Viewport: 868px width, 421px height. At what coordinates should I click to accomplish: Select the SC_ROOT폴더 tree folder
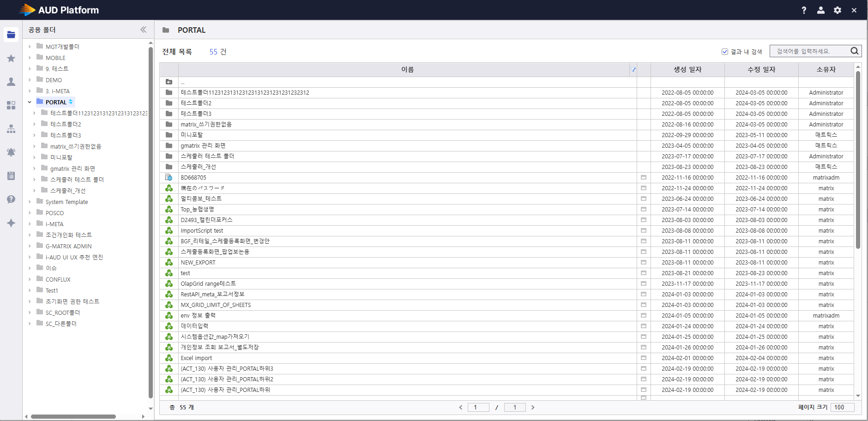[62, 313]
